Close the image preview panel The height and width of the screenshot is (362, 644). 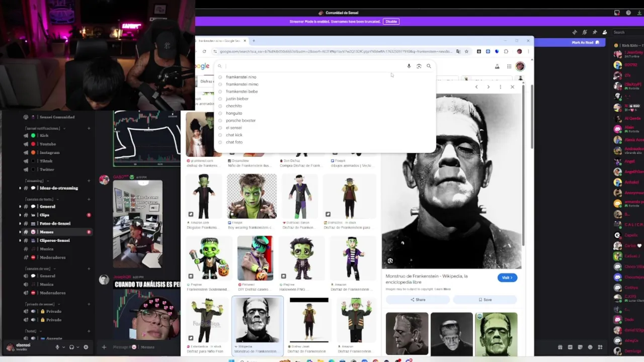coord(512,87)
